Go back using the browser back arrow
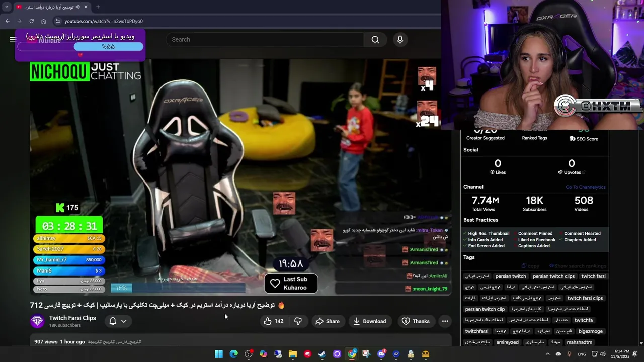Screen dimensions: 644x362 pyautogui.click(x=7, y=21)
